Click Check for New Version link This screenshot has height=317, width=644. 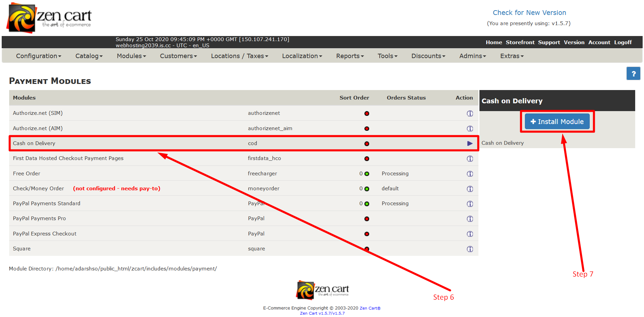click(x=529, y=13)
